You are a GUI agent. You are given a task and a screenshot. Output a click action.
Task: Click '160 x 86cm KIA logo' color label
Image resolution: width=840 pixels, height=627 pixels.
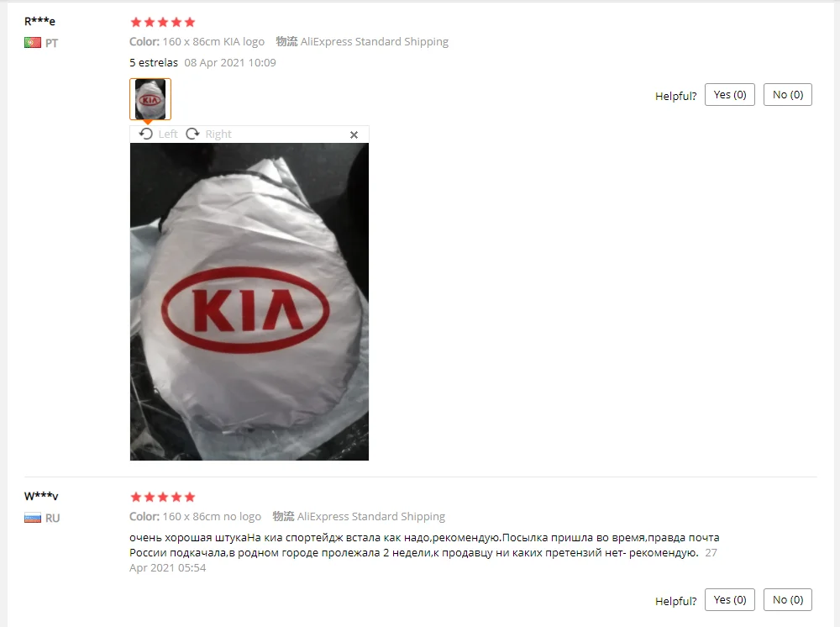pyautogui.click(x=213, y=41)
